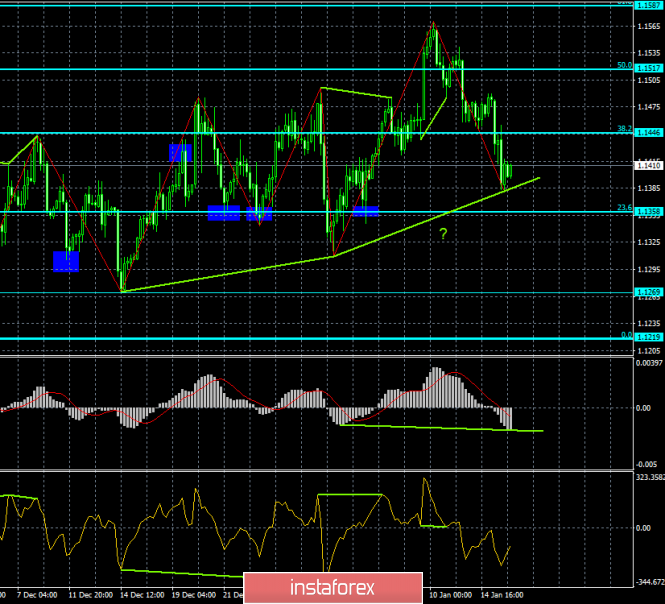The height and width of the screenshot is (604, 665).
Task: Select the 1.1269 price level tag
Action: (x=649, y=293)
